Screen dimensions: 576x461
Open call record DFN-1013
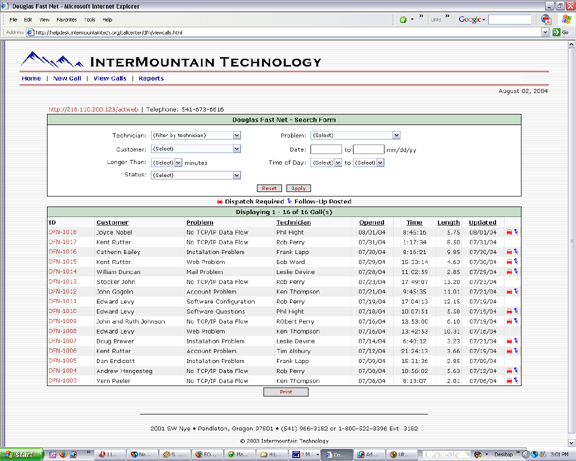[x=63, y=282]
